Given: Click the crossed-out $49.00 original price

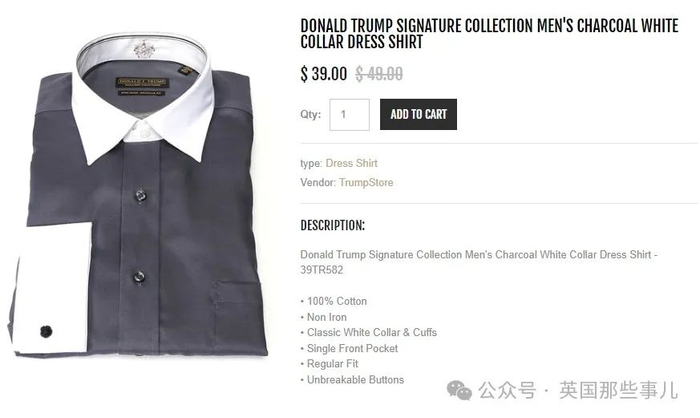Looking at the screenshot, I should [x=379, y=74].
